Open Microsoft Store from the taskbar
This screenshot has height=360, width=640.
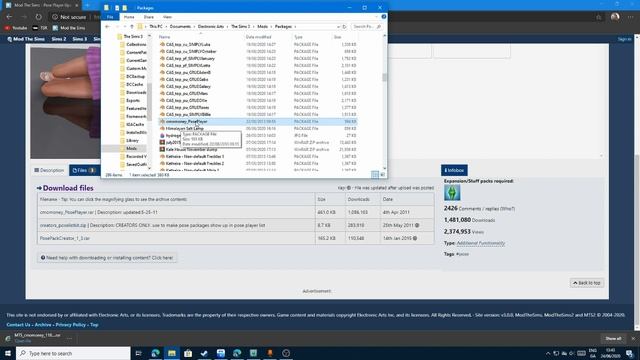tap(188, 353)
